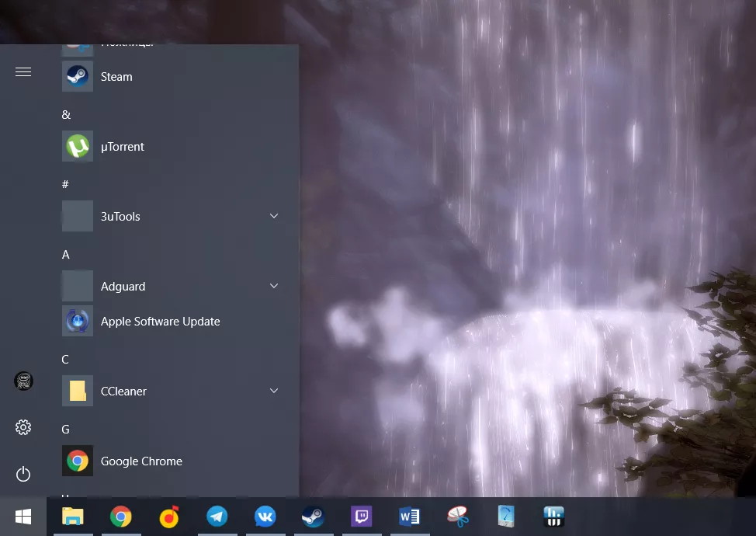The image size is (756, 536).
Task: Expand the Adguard folder chevron
Action: click(x=274, y=286)
